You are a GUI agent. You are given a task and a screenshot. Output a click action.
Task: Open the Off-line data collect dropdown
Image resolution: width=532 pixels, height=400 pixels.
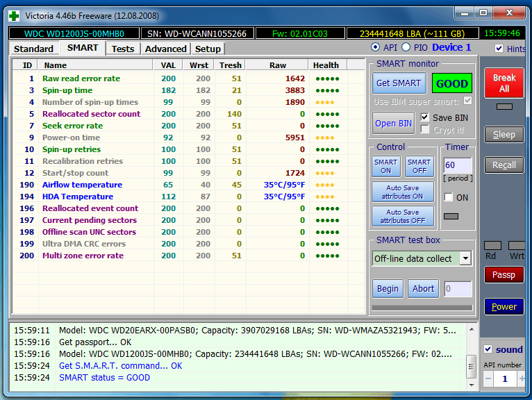(465, 258)
